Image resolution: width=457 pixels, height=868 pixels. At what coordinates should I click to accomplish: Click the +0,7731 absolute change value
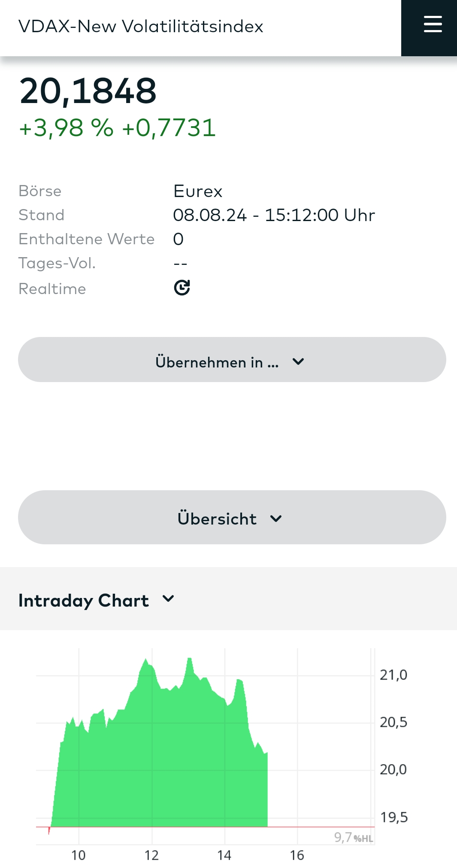(169, 128)
